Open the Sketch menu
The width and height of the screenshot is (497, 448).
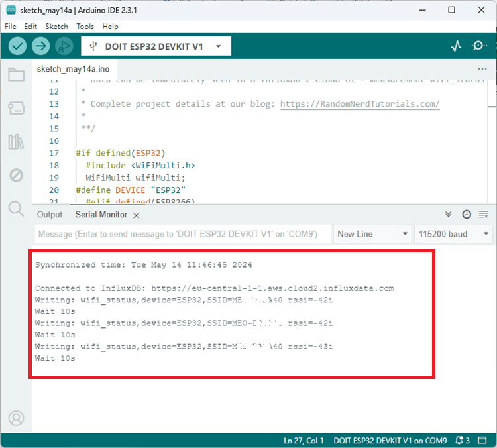pyautogui.click(x=56, y=27)
